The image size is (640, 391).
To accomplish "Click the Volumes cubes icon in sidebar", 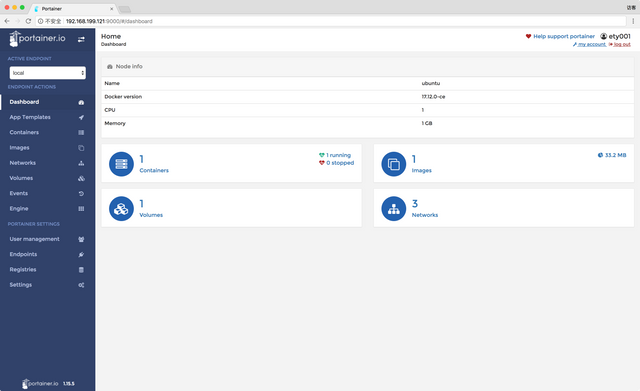I will (81, 178).
